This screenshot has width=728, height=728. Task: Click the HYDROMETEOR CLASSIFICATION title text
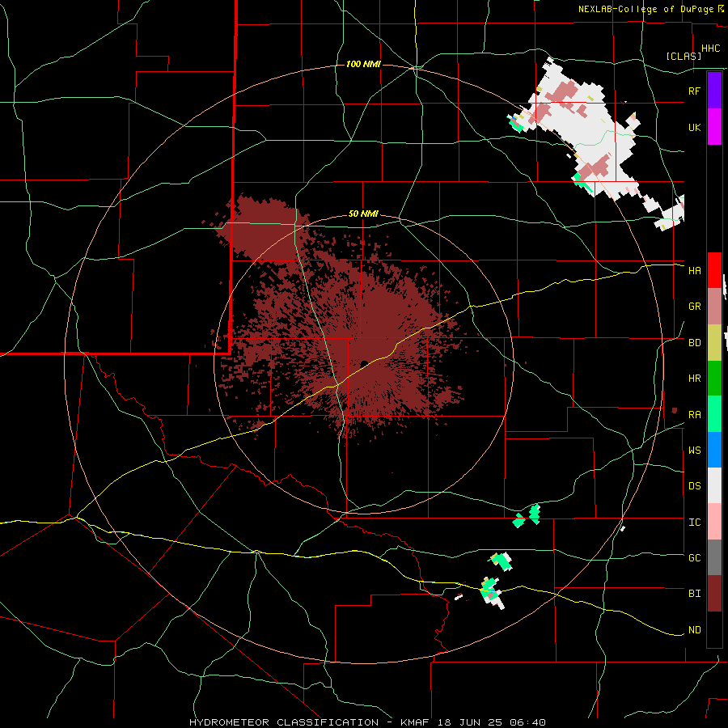click(x=284, y=722)
